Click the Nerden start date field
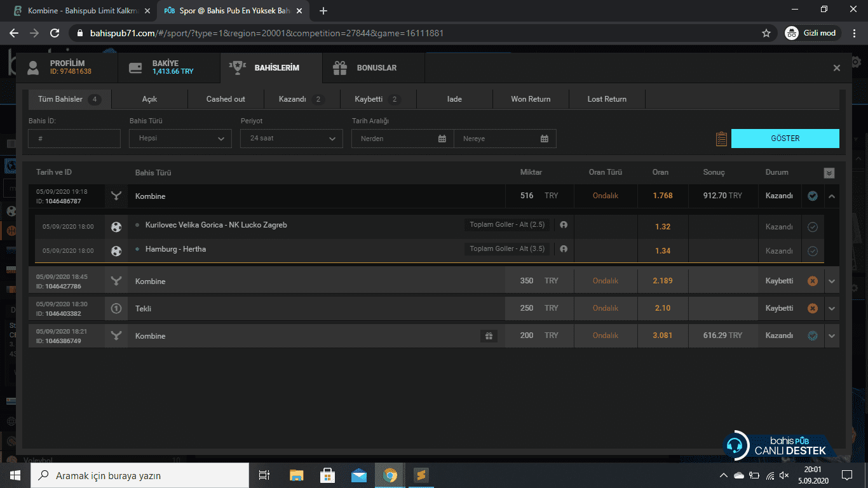 [403, 139]
